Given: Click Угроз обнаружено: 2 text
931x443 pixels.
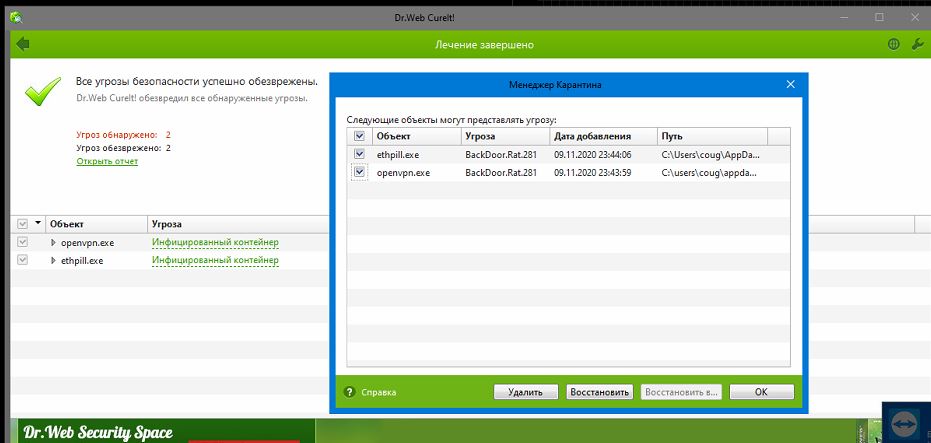Looking at the screenshot, I should pyautogui.click(x=124, y=135).
